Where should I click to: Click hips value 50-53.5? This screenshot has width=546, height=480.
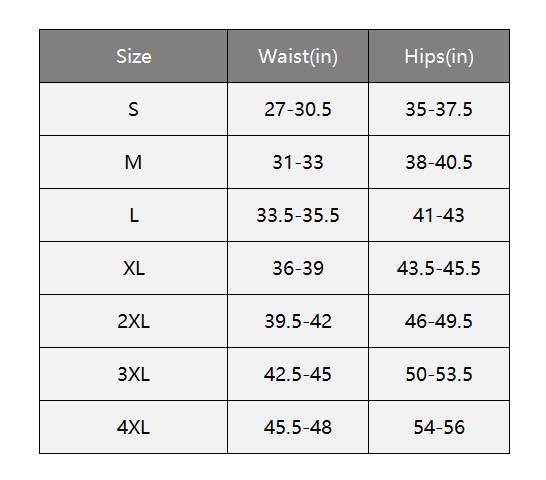pyautogui.click(x=439, y=374)
